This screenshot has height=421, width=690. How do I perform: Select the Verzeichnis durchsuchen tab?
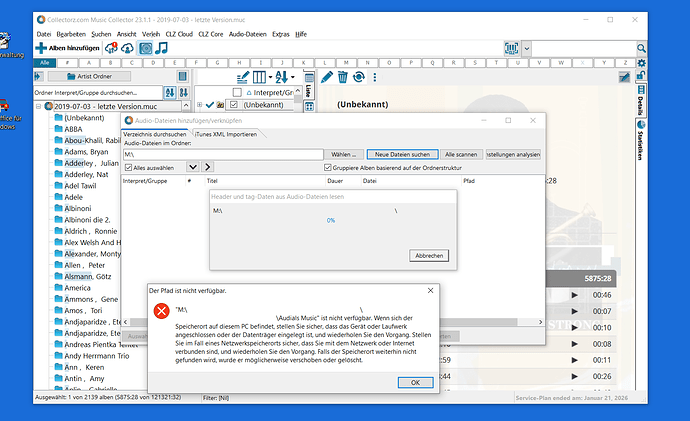tap(154, 134)
